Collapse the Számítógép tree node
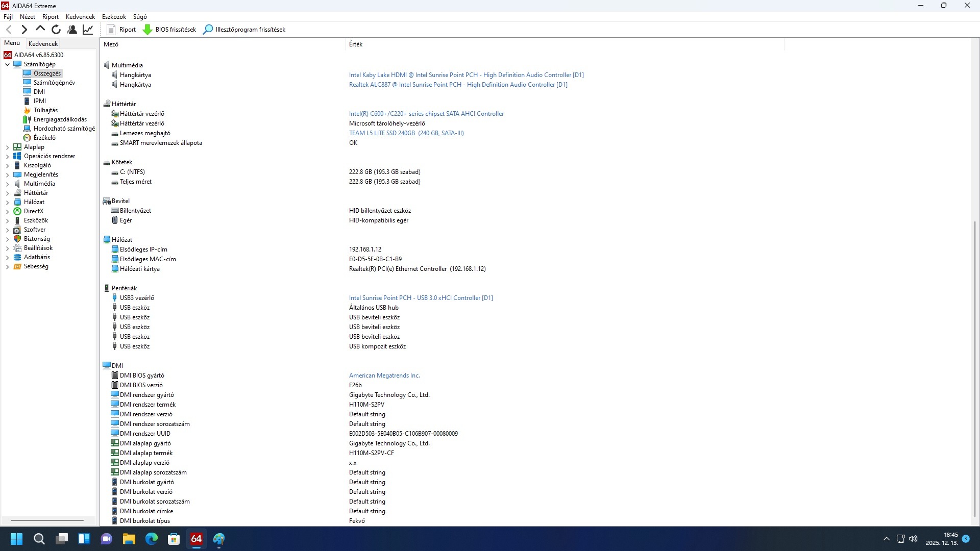This screenshot has width=980, height=551. pos(8,64)
